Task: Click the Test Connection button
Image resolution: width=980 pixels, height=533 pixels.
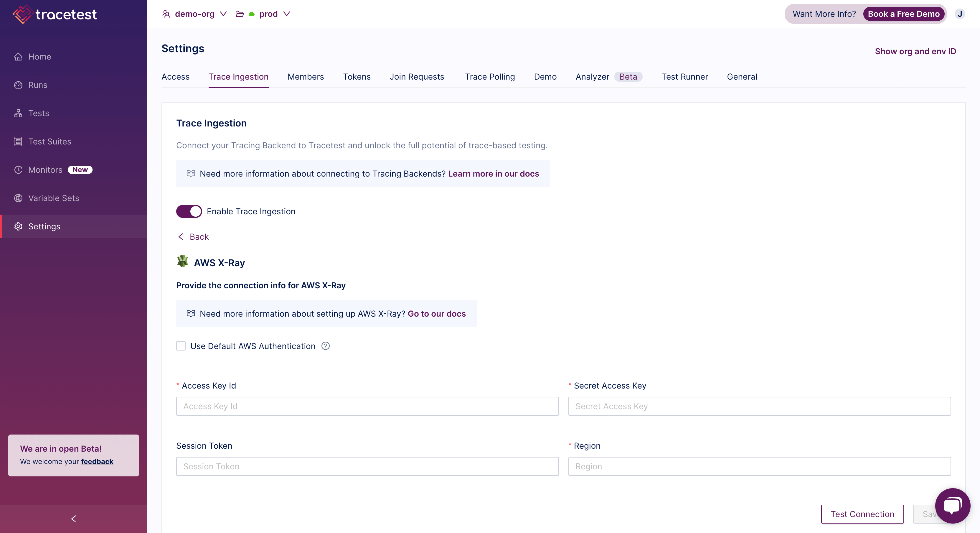Action: pyautogui.click(x=862, y=513)
